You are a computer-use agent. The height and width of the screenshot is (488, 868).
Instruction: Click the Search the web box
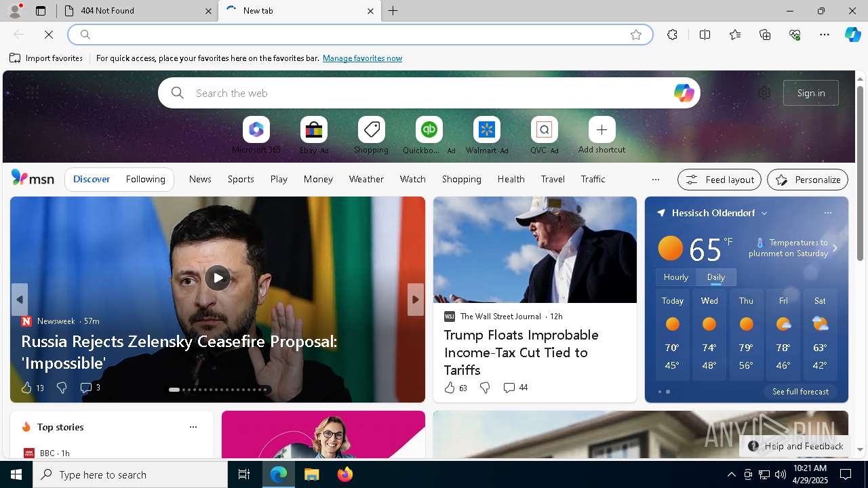[429, 93]
